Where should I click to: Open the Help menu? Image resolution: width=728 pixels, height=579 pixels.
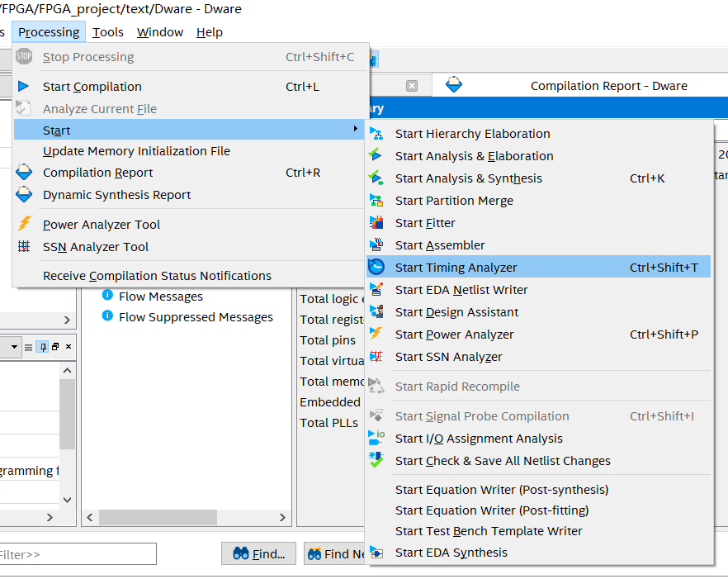pyautogui.click(x=210, y=32)
